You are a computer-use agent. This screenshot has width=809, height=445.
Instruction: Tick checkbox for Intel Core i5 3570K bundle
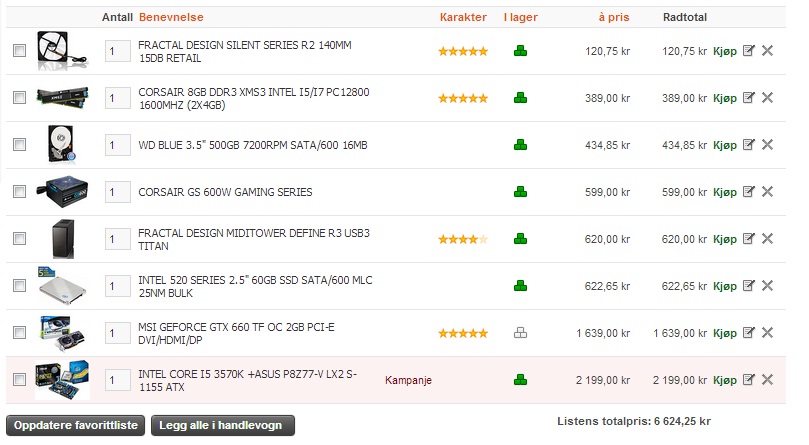pyautogui.click(x=19, y=379)
